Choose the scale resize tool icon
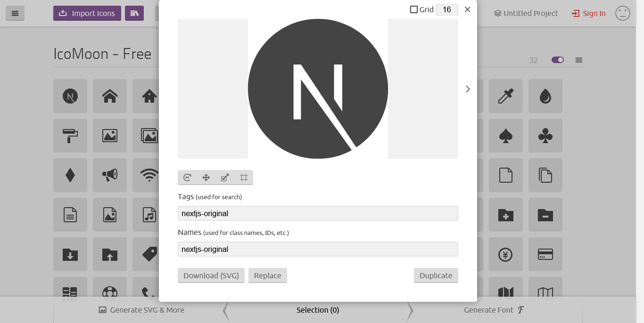The height and width of the screenshot is (323, 644). [225, 178]
